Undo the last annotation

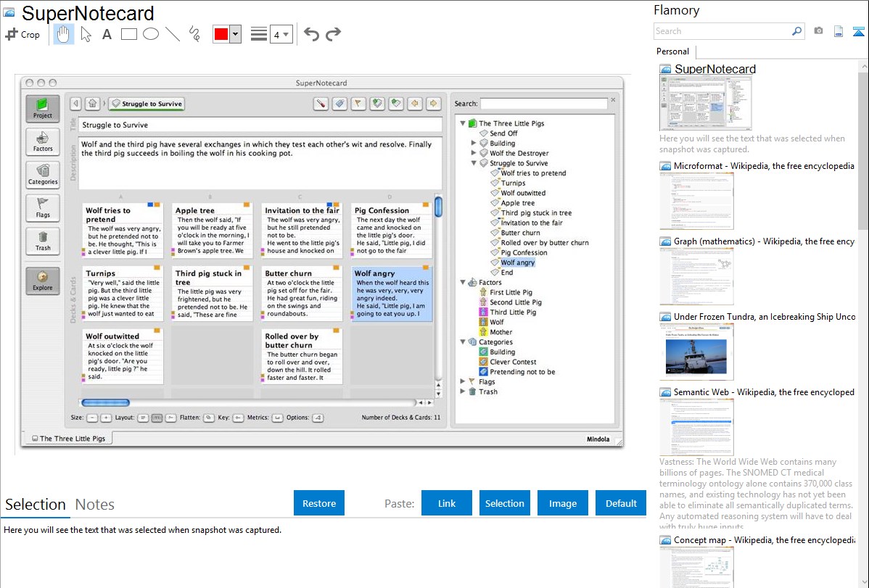(311, 34)
